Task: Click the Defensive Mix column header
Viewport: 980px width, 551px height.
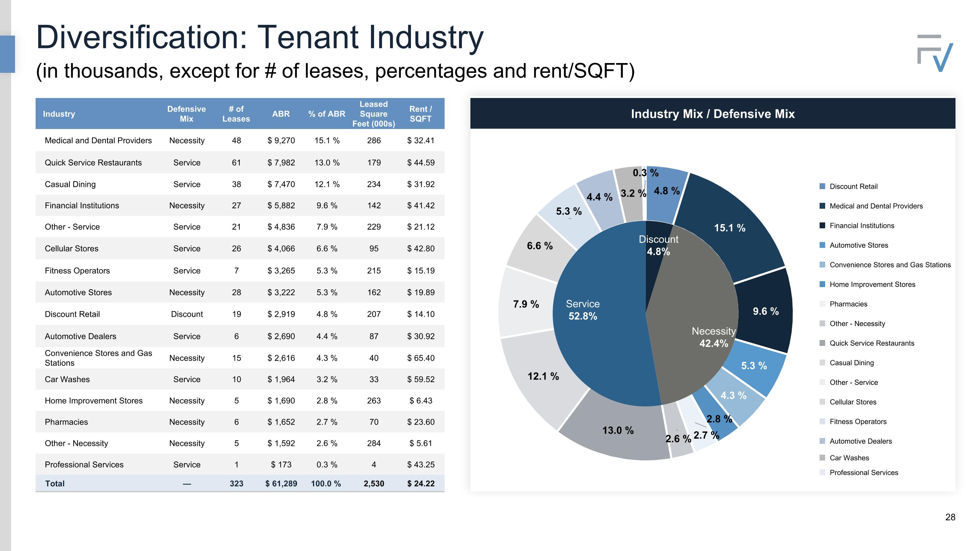Action: click(187, 114)
